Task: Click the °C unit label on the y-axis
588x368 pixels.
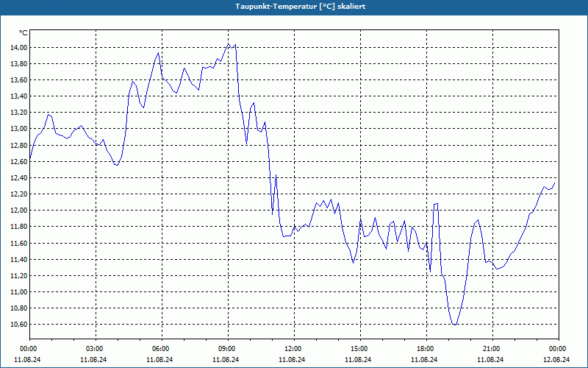Action: pos(24,33)
